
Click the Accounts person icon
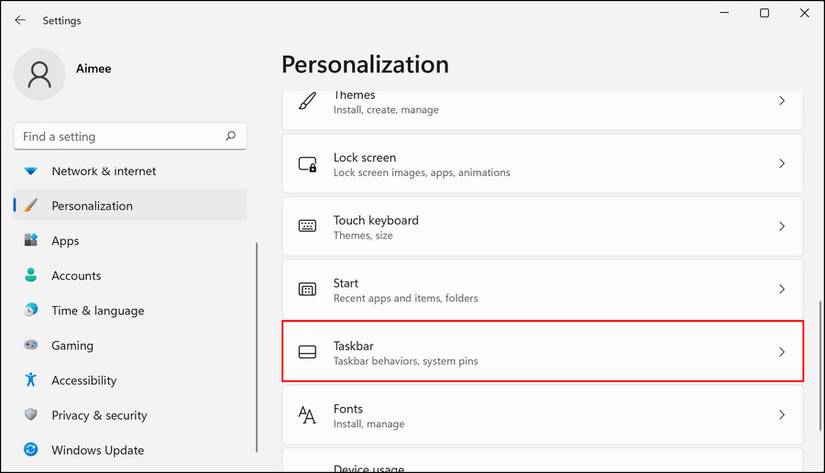tap(31, 276)
